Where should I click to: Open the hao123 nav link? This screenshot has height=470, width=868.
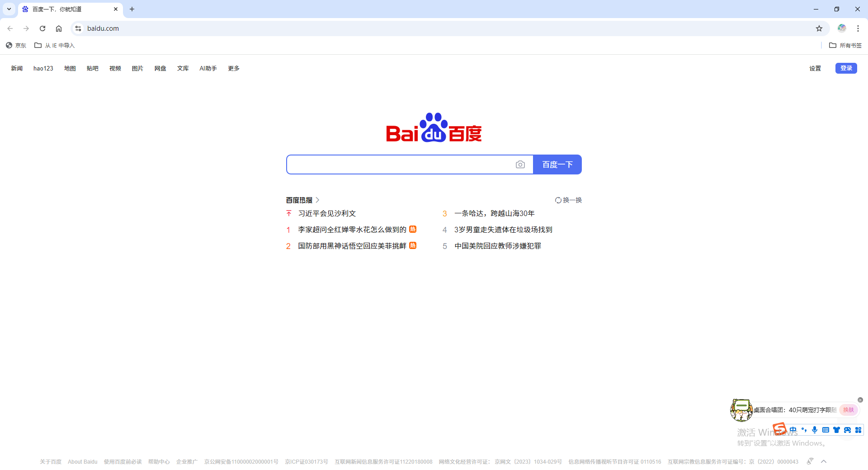[43, 68]
